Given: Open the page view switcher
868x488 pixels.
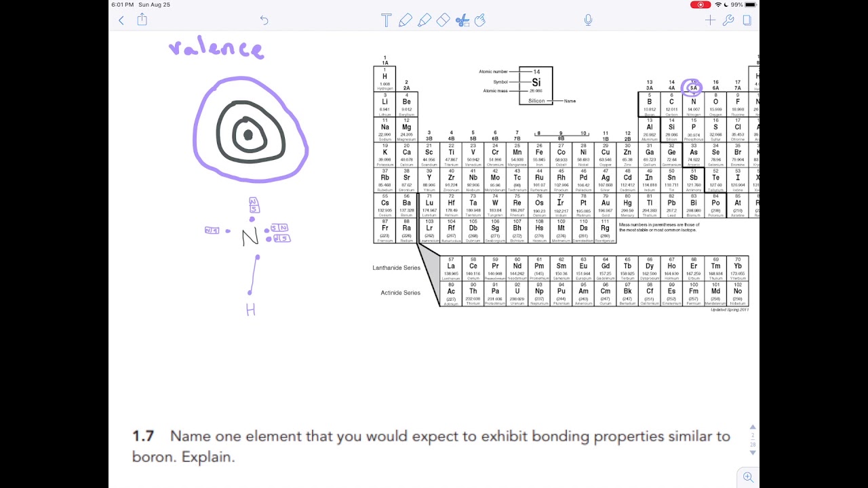Looking at the screenshot, I should tap(747, 20).
